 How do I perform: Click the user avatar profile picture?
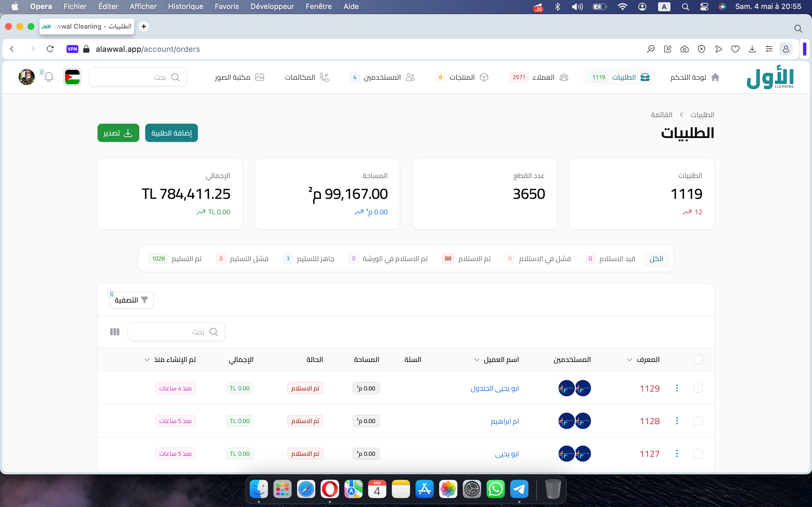tap(27, 77)
